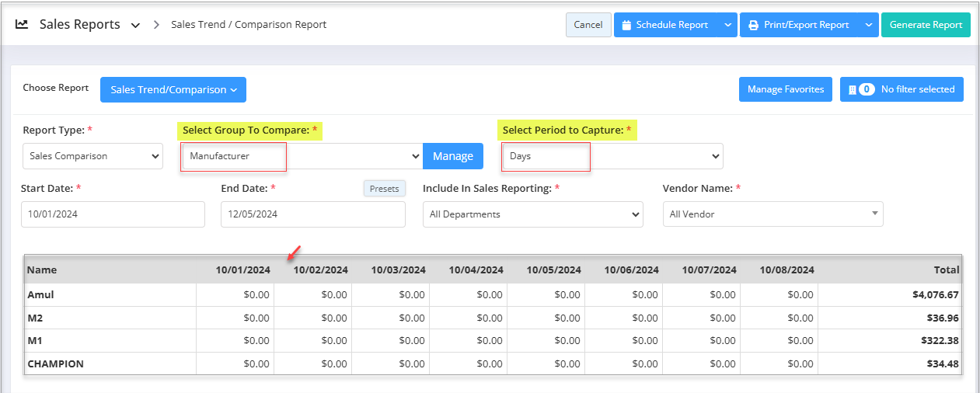This screenshot has width=980, height=393.
Task: Open the Include In Sales Reporting dropdown
Action: click(x=533, y=214)
